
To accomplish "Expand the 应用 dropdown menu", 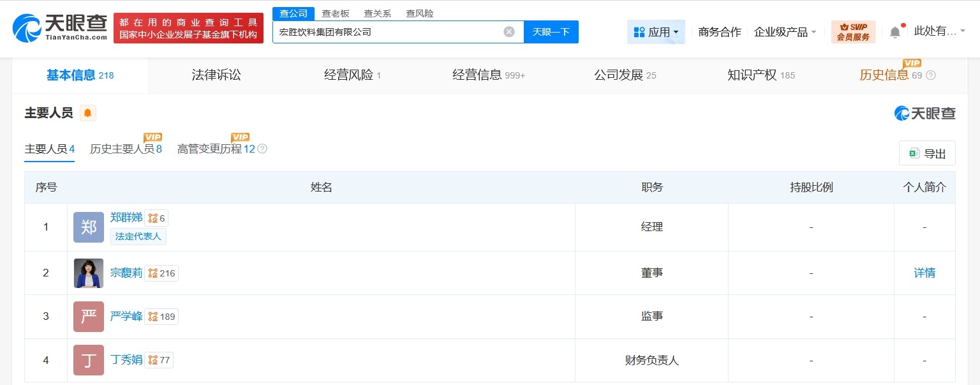I will tap(656, 32).
